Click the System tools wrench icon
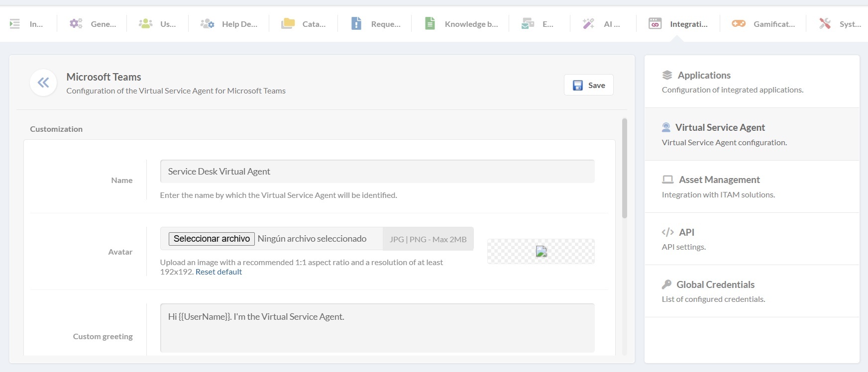Viewport: 868px width, 372px height. (x=825, y=23)
